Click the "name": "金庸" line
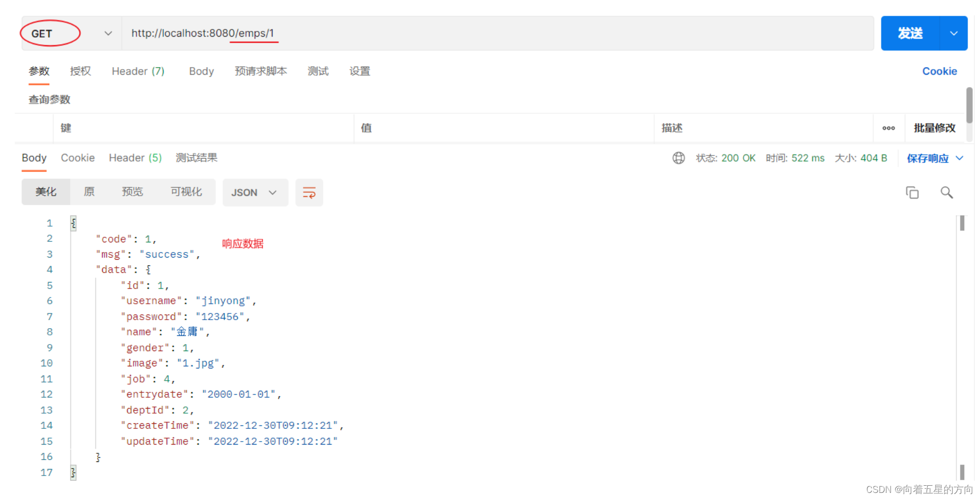Screen dimensions: 980x499 click(165, 332)
